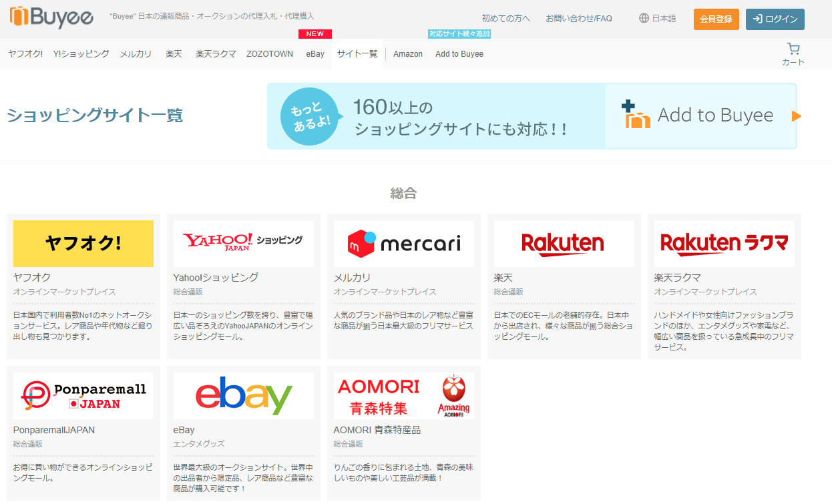Click the 楽天ラクマ logo card
The image size is (832, 504).
point(724,243)
